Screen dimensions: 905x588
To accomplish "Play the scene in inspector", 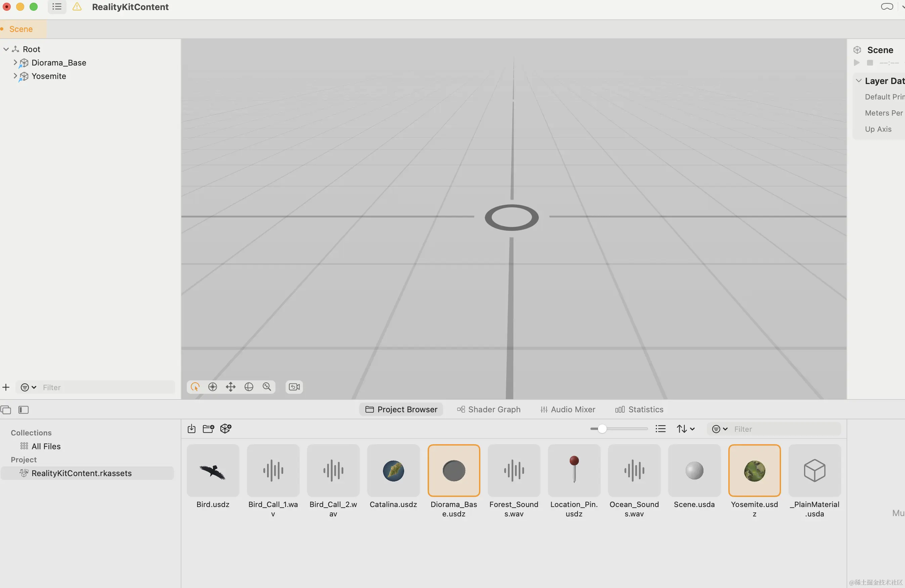I will click(856, 63).
